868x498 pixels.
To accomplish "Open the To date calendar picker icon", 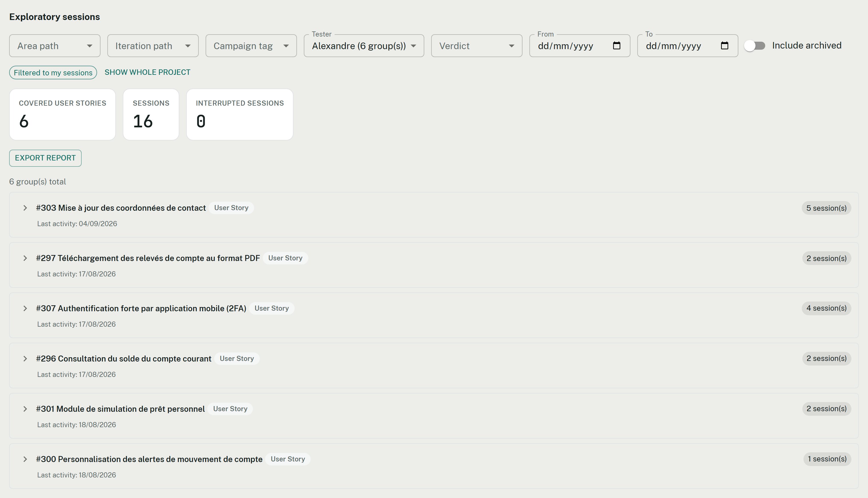I will click(x=724, y=45).
